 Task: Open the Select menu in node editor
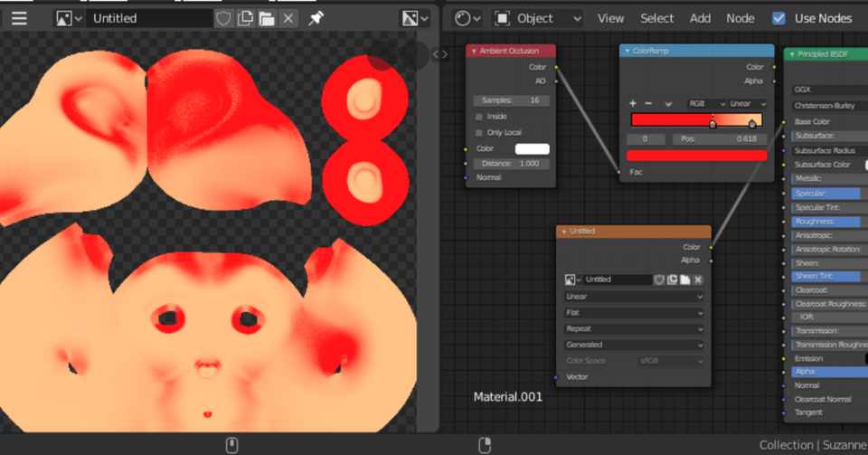tap(657, 18)
